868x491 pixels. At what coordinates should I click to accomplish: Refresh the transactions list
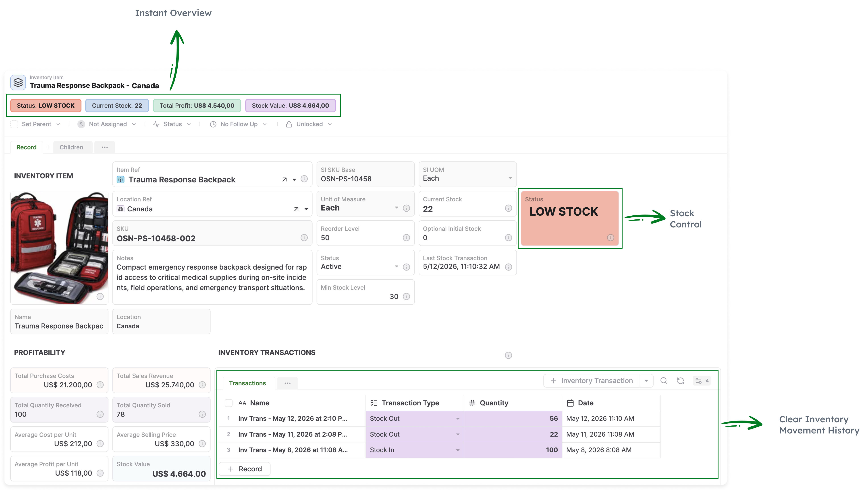coord(680,381)
